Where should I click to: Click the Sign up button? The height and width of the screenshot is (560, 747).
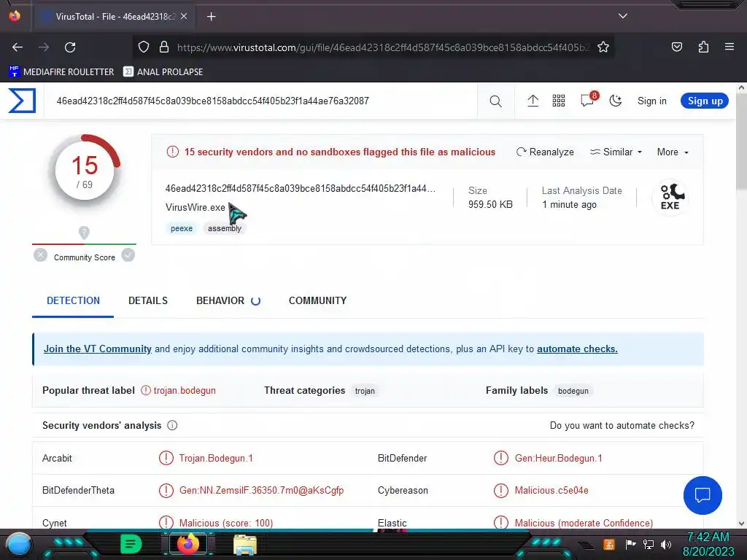[705, 101]
